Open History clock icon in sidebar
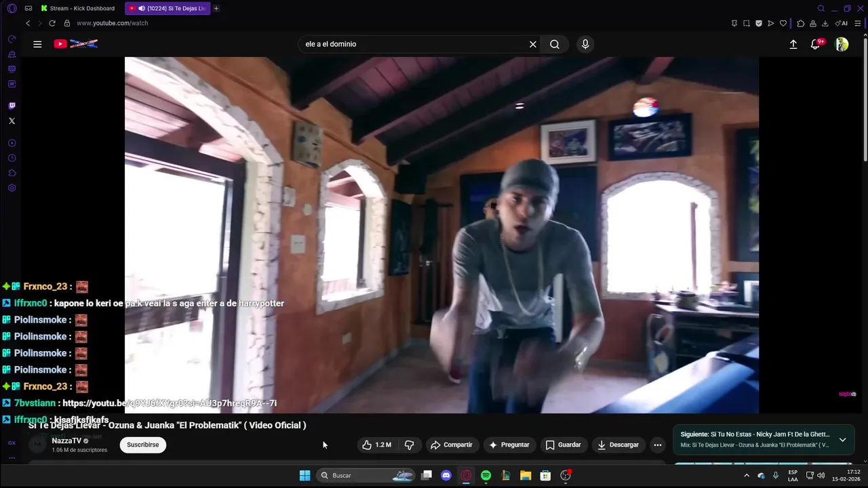 pyautogui.click(x=12, y=158)
